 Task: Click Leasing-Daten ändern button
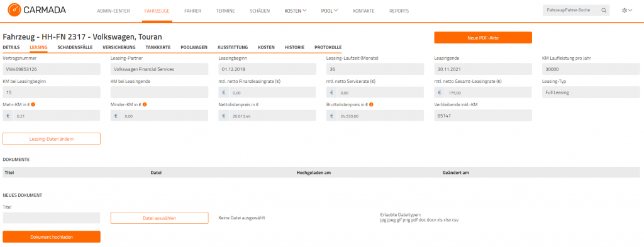tap(52, 139)
